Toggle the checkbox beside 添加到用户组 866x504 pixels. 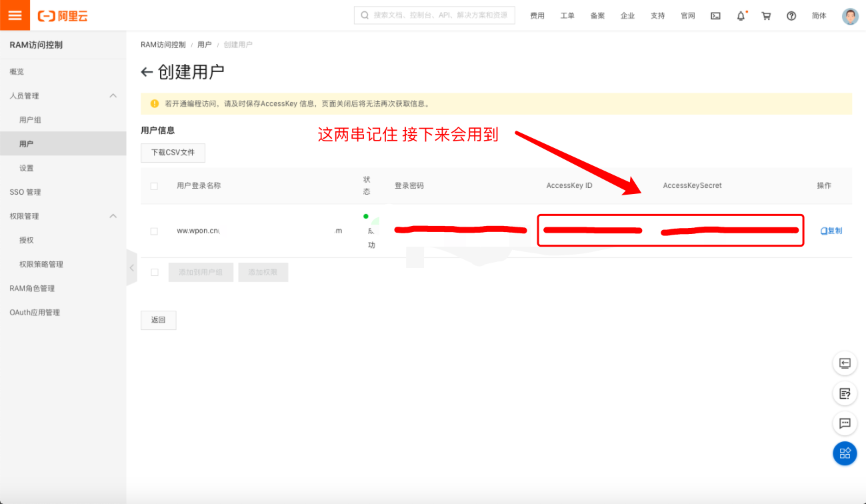(154, 272)
